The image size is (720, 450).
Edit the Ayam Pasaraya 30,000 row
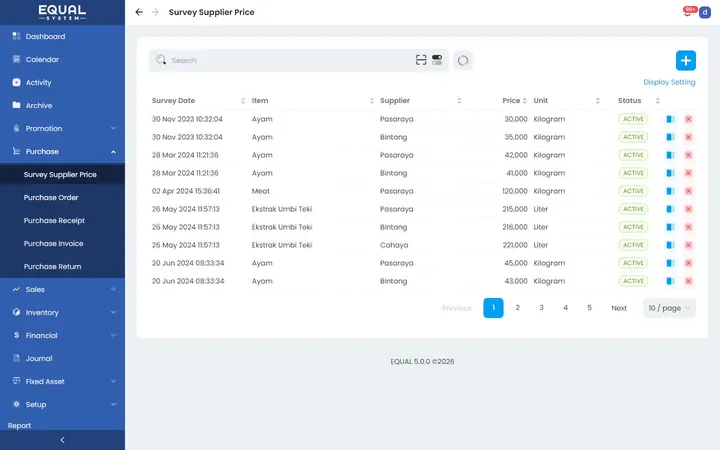[x=670, y=119]
